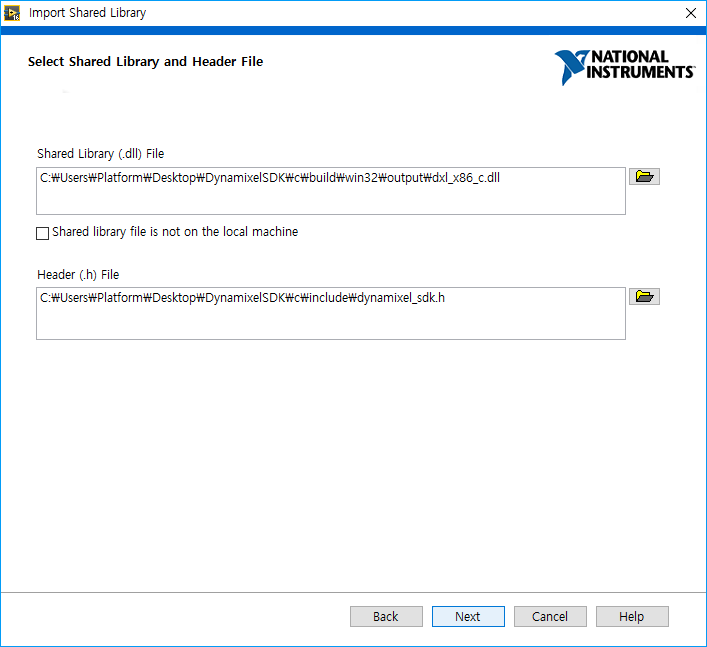Image resolution: width=707 pixels, height=647 pixels.
Task: Go to the next wizard step
Action: (x=468, y=616)
